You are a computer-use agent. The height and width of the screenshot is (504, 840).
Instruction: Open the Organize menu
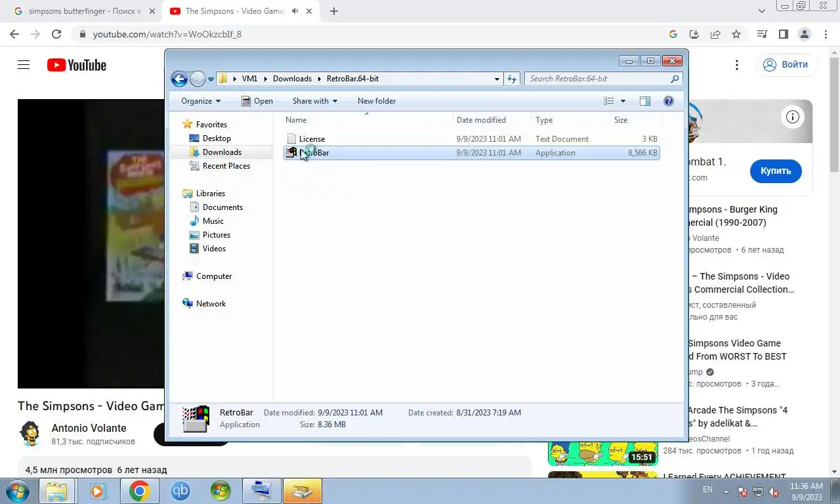201,101
